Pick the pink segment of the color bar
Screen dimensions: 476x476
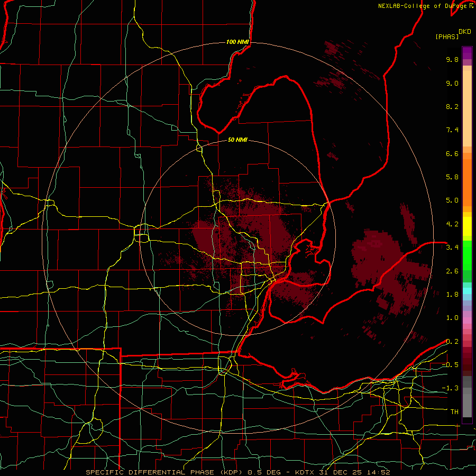(x=467, y=321)
